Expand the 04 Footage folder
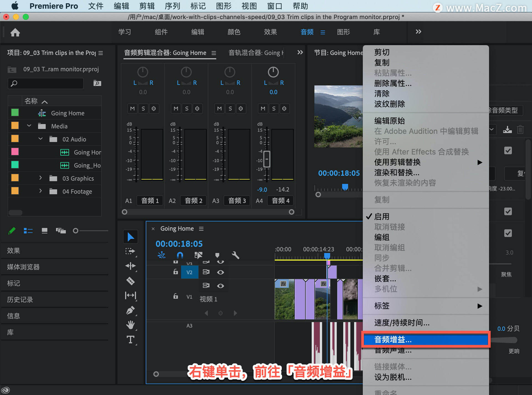This screenshot has height=395, width=532. point(40,191)
